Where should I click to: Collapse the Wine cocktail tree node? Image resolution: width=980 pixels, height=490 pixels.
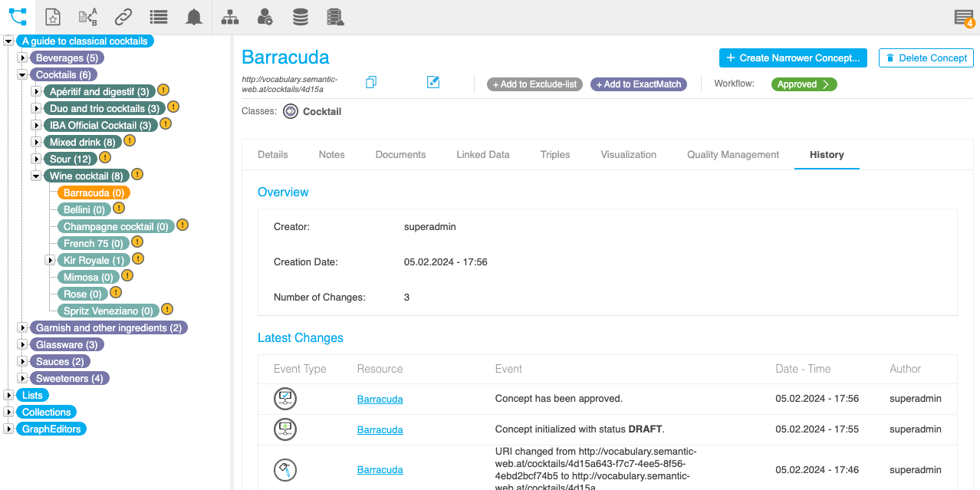[x=36, y=176]
